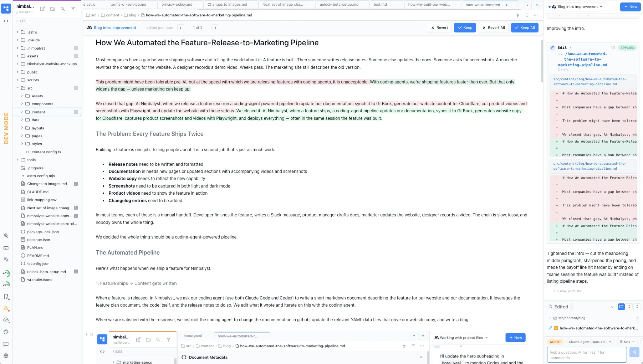The height and width of the screenshot is (364, 643).
Task: Toggle code view with the angle brackets icon
Action: coord(6,21)
